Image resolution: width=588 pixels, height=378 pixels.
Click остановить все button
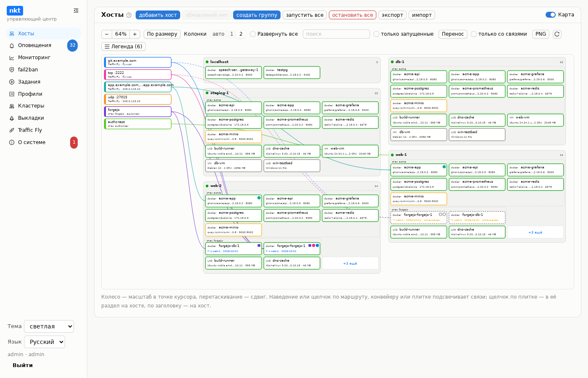(x=352, y=15)
